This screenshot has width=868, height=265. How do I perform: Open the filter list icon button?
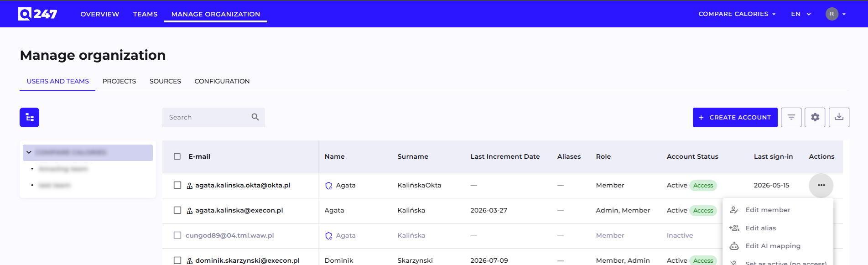click(x=791, y=117)
